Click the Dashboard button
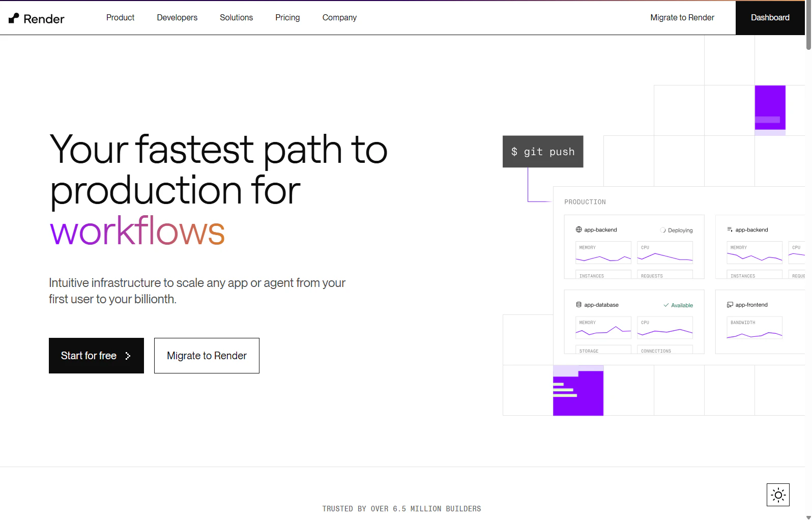This screenshot has width=812, height=520. coord(770,17)
